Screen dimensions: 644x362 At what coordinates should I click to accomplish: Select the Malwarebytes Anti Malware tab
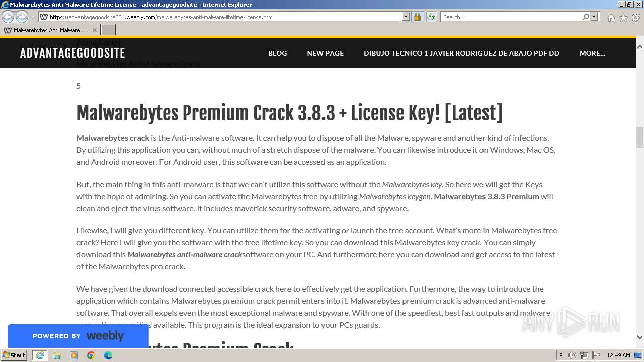[x=50, y=30]
